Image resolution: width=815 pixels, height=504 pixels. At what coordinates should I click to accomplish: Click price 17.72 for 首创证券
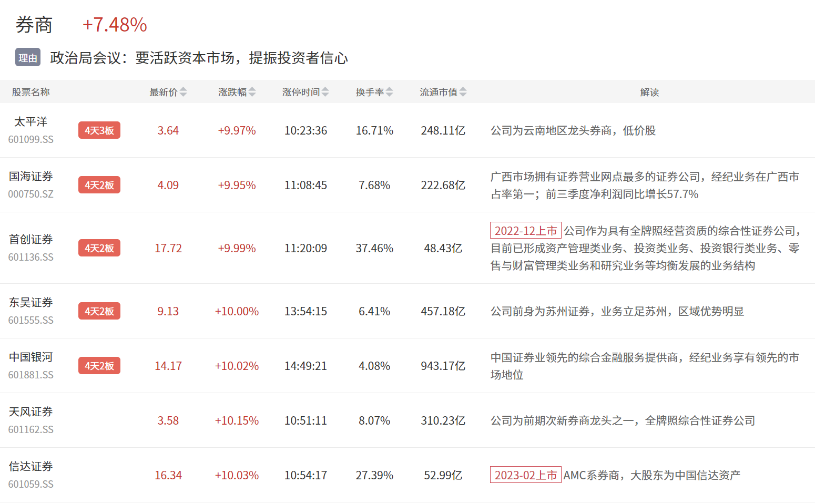pyautogui.click(x=168, y=248)
